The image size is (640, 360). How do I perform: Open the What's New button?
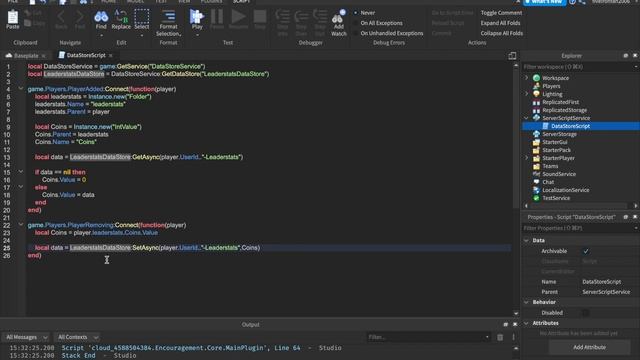click(545, 2)
